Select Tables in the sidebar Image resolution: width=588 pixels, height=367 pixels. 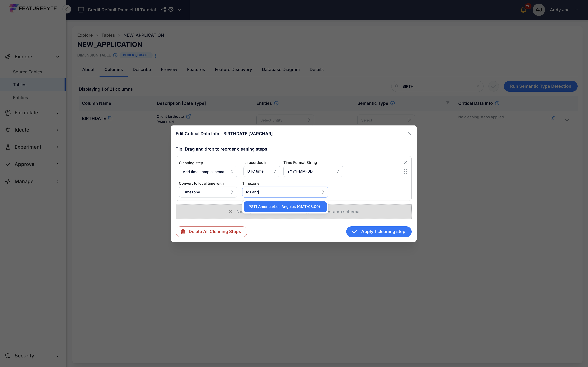click(x=33, y=85)
